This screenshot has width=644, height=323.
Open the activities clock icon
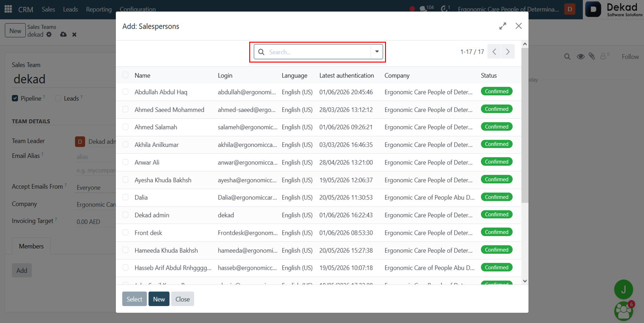(x=445, y=9)
